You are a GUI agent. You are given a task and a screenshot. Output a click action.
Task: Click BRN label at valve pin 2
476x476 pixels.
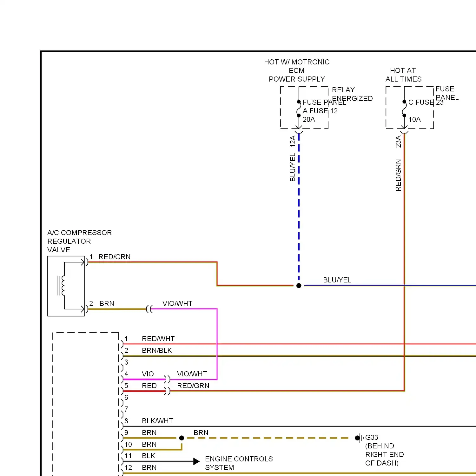click(x=107, y=303)
